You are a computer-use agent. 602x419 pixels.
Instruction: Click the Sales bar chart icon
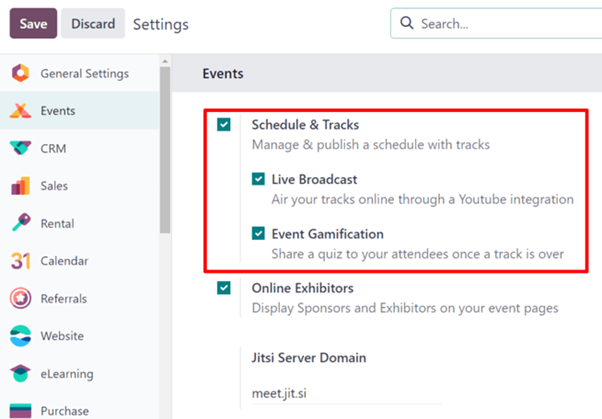20,186
